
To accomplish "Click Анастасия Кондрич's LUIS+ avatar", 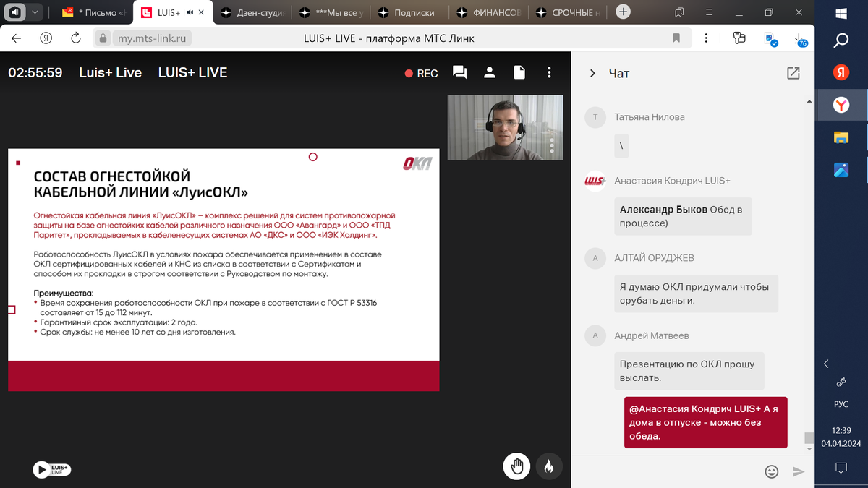I will pos(595,181).
